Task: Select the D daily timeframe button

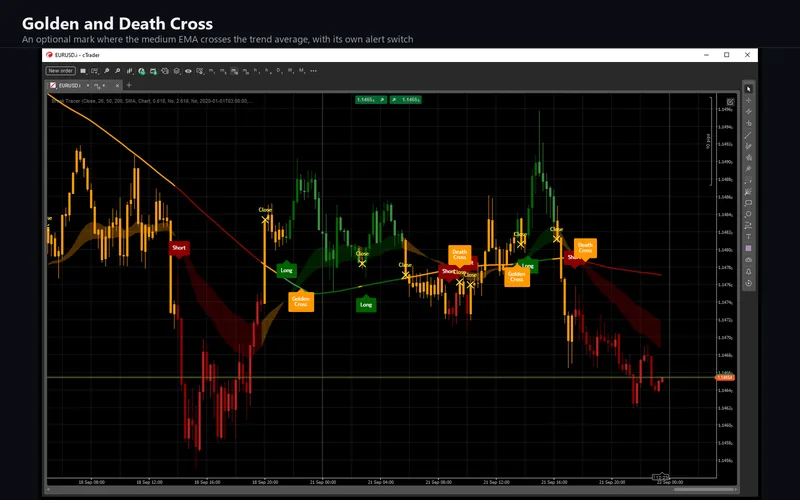Action: 279,71
